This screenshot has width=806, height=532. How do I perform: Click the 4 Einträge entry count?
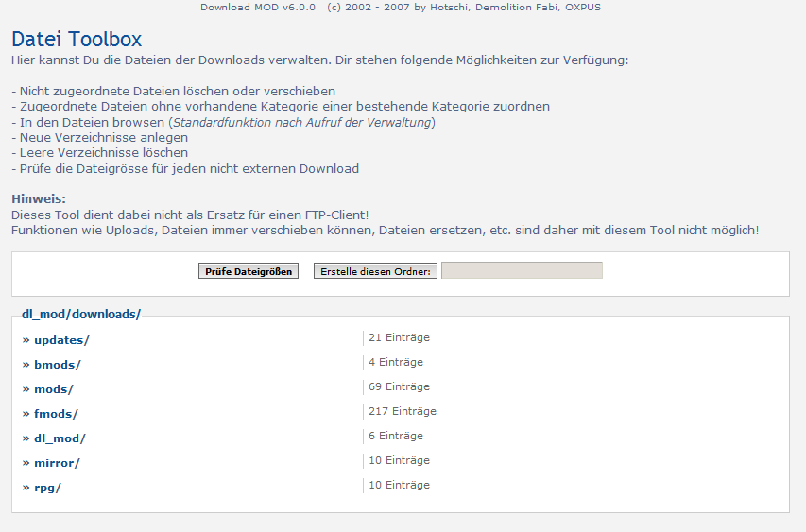(395, 362)
